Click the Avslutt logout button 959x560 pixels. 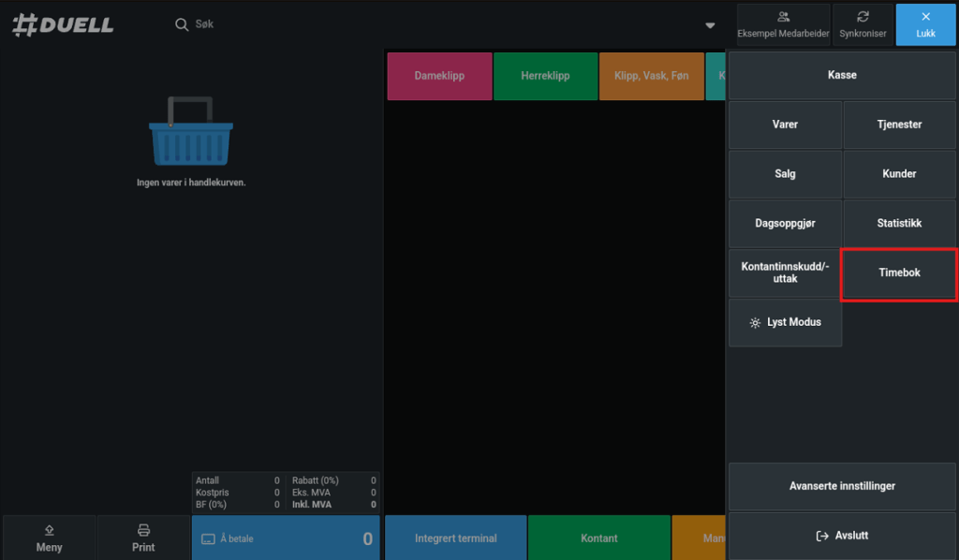(x=842, y=536)
